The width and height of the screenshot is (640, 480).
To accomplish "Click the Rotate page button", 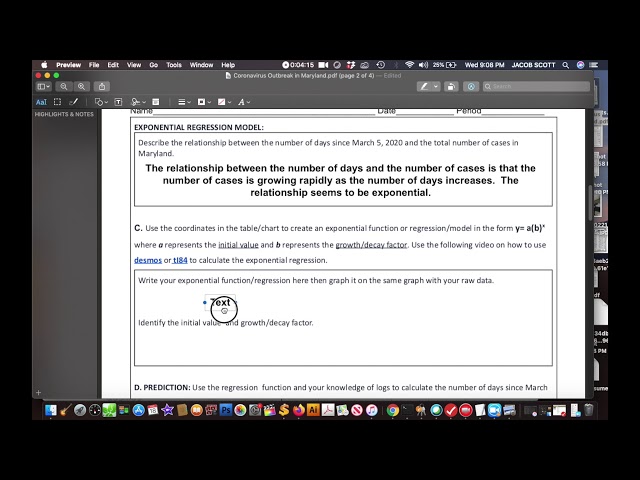I will coord(451,87).
